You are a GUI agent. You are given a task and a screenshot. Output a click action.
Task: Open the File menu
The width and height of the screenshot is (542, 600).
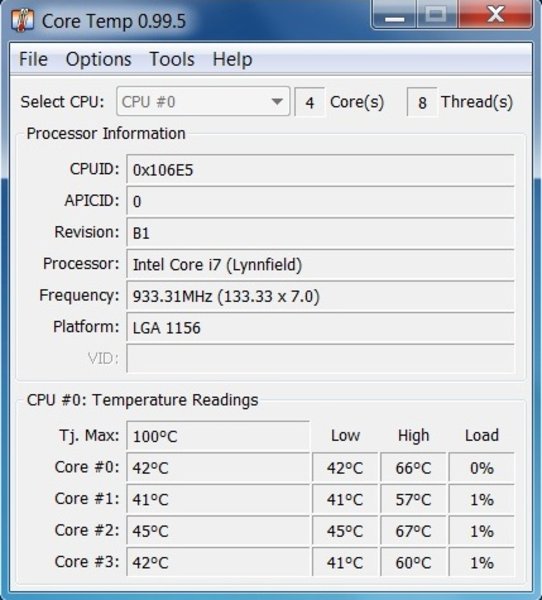[33, 59]
